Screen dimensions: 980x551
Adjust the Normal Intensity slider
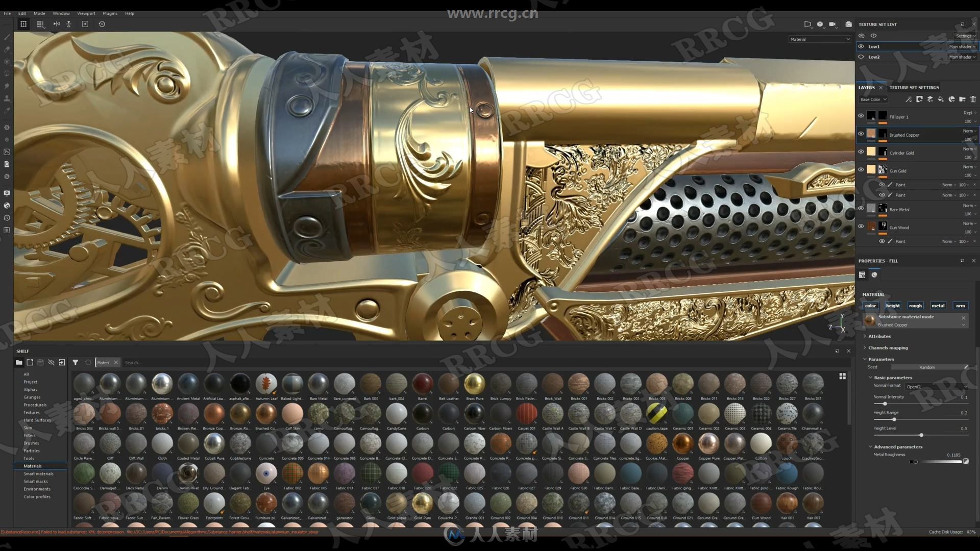pyautogui.click(x=921, y=404)
